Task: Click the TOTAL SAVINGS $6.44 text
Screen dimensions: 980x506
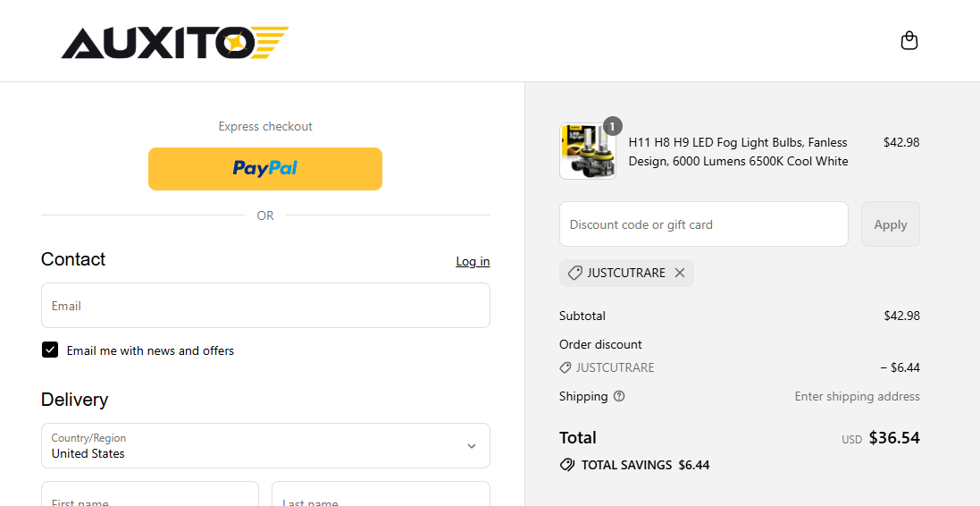Action: point(645,466)
